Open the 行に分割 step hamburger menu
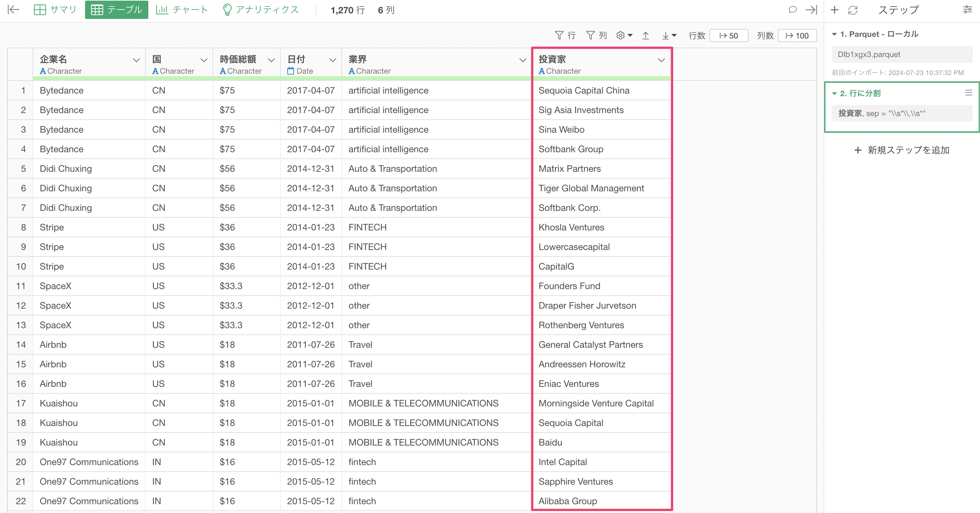This screenshot has width=980, height=513. [x=969, y=93]
